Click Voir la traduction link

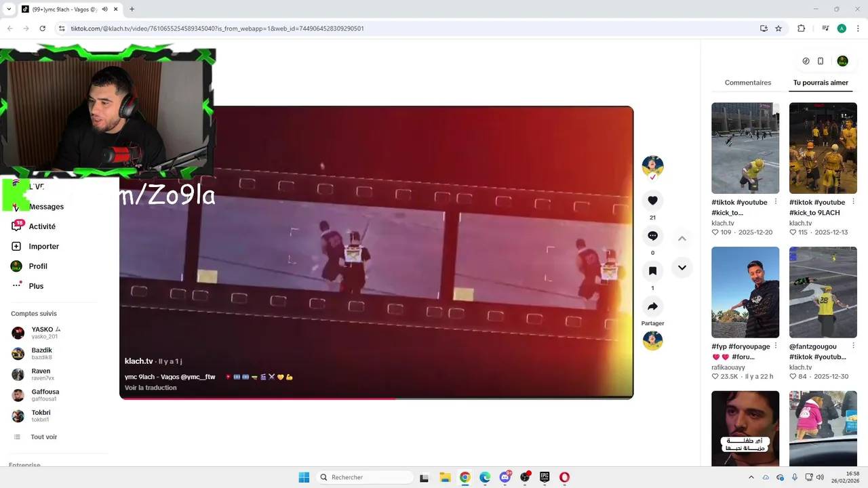click(x=151, y=388)
